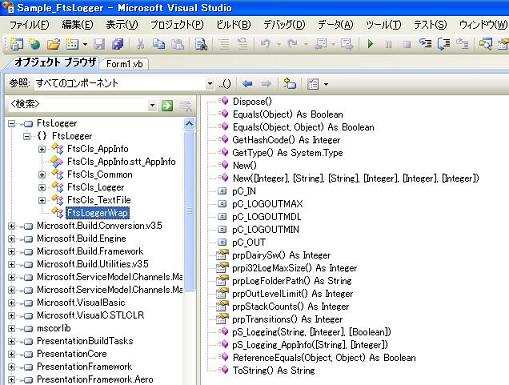Click the tree pane scrollbar thumb
The height and width of the screenshot is (385, 509).
pos(189,211)
